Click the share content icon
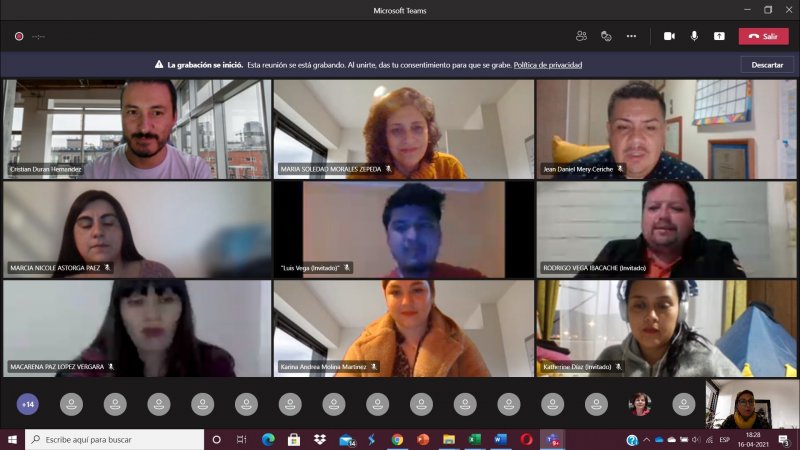Viewport: 800px width, 450px height. (x=719, y=36)
